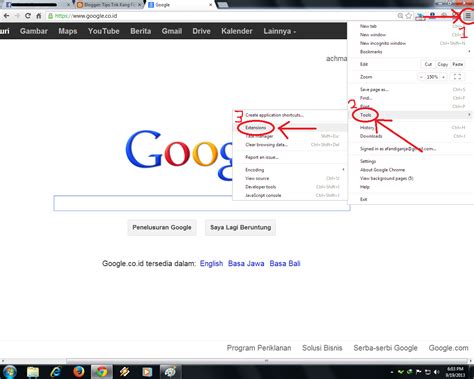The height and width of the screenshot is (379, 474).
Task: Open Internet Explorer from the taskbar
Action: coord(56,371)
